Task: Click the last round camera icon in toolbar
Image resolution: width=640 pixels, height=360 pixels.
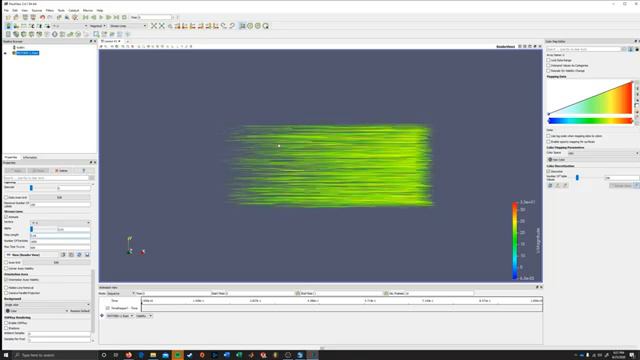Action: point(266,26)
